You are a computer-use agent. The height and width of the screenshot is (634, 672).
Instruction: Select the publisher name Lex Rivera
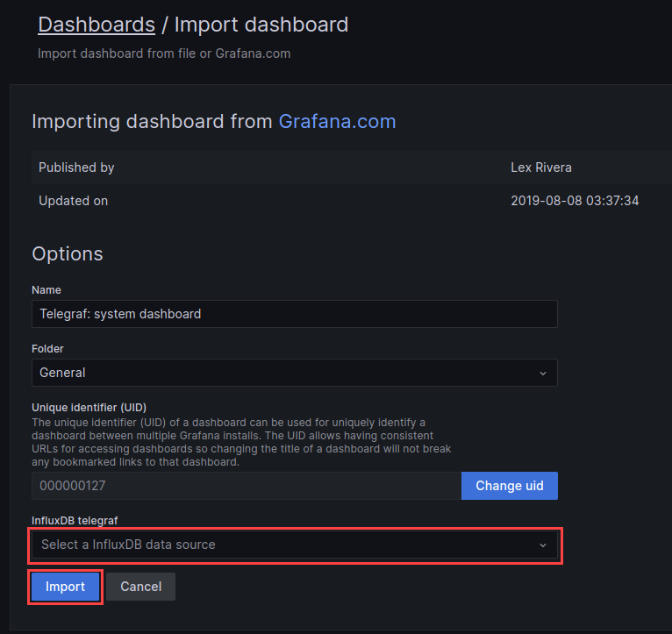tap(541, 167)
